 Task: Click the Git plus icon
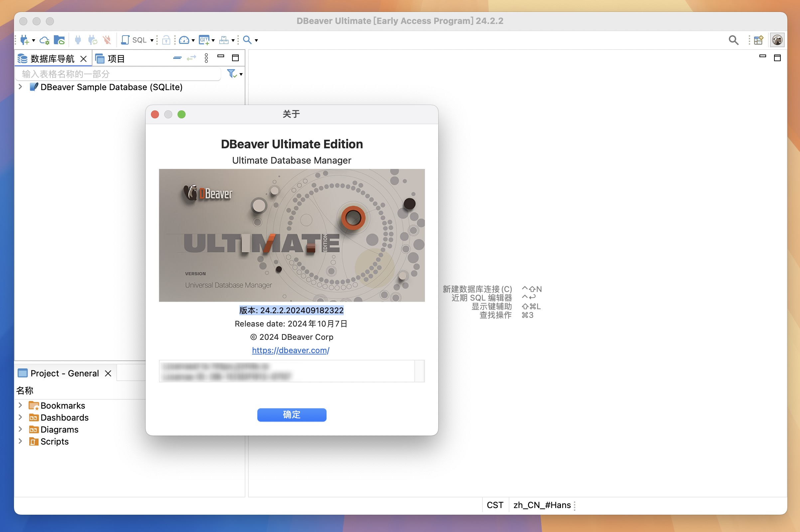coord(204,40)
